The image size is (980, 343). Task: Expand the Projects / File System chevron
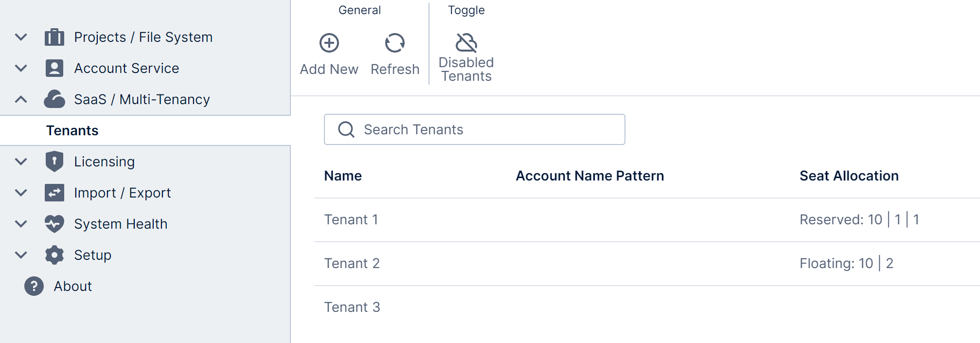[x=21, y=37]
